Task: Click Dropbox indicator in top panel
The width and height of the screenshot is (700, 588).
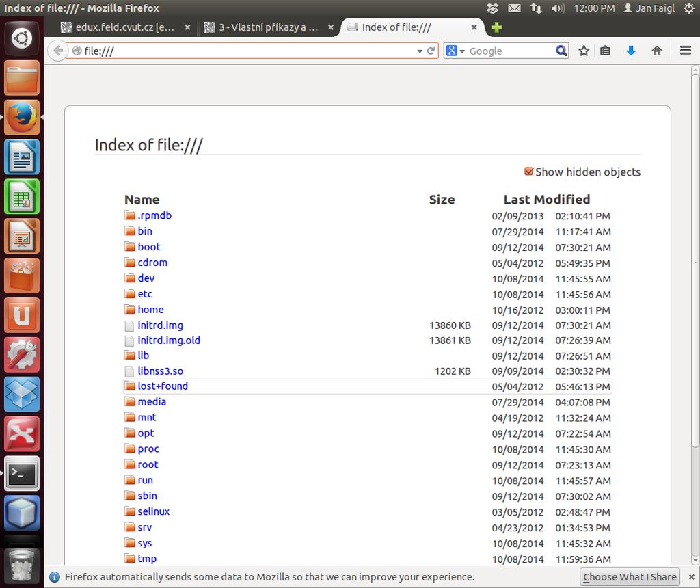Action: pos(492,8)
